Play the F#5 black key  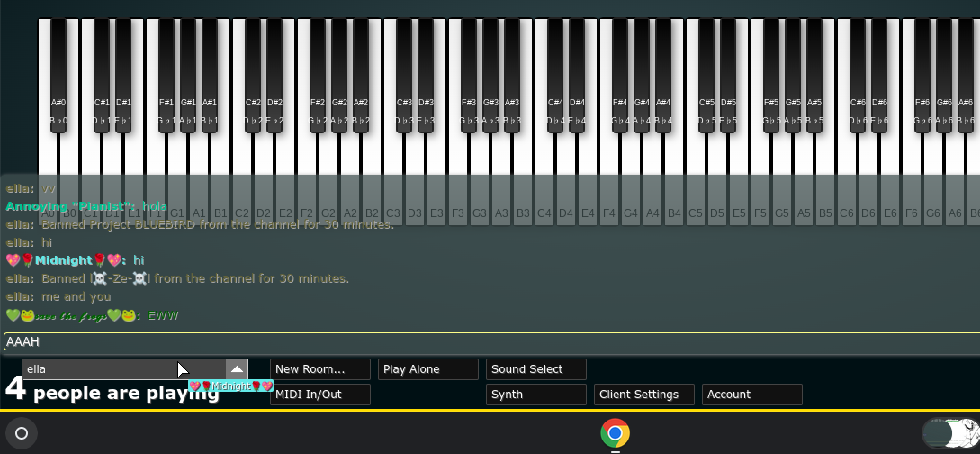(771, 75)
